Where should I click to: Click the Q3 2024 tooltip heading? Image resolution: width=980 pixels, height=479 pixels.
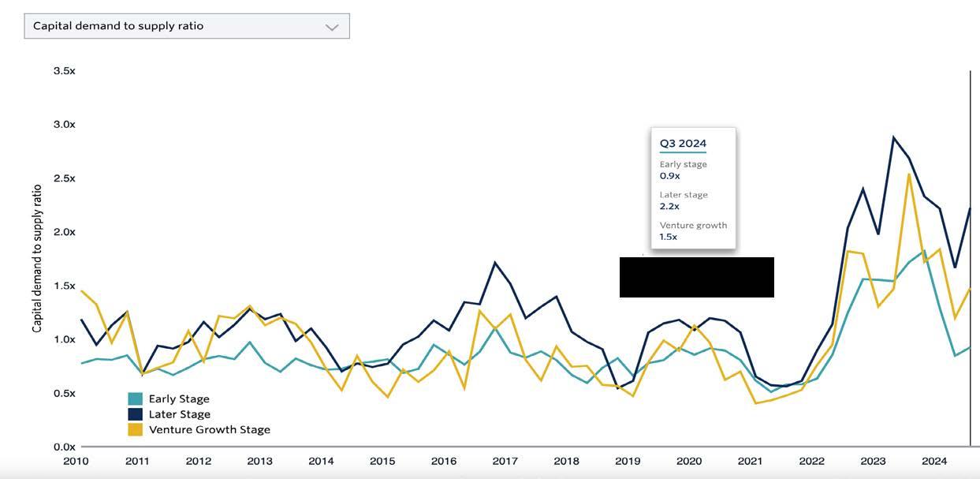point(683,144)
